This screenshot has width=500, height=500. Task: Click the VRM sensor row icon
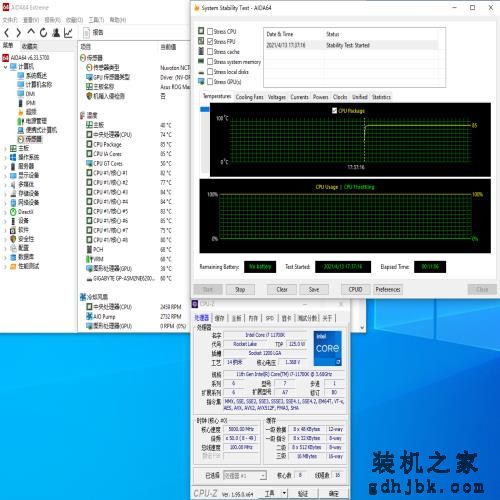pos(89,259)
